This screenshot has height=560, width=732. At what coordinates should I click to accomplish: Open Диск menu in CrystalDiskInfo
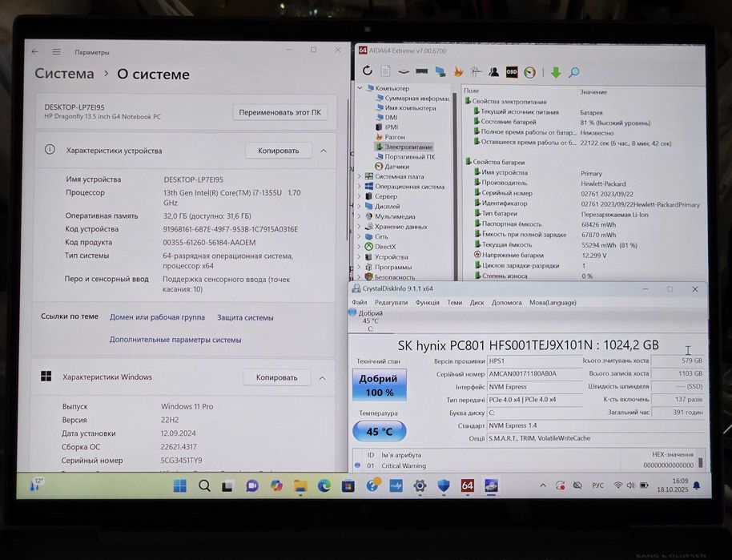coord(477,302)
